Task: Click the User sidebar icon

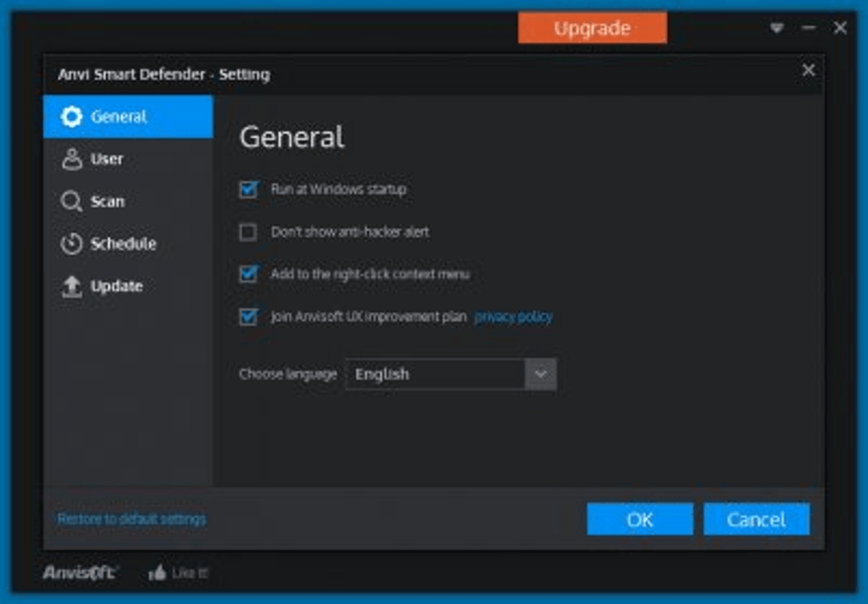Action: click(72, 159)
